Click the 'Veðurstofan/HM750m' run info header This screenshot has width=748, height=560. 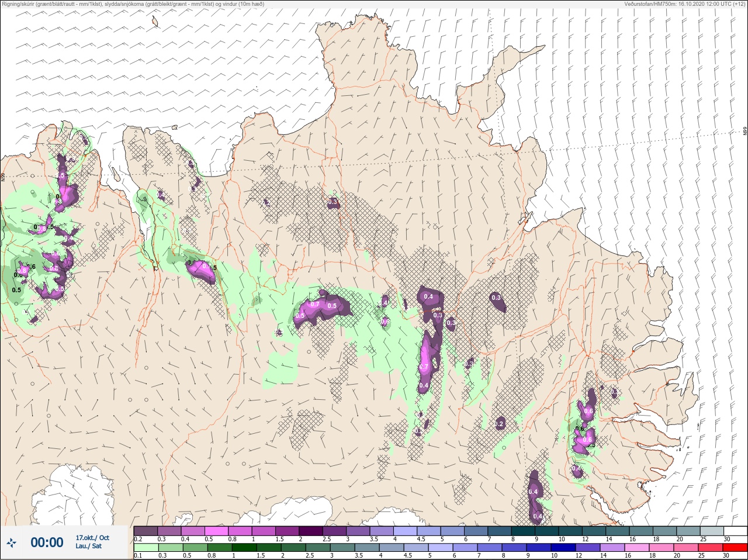[685, 4]
